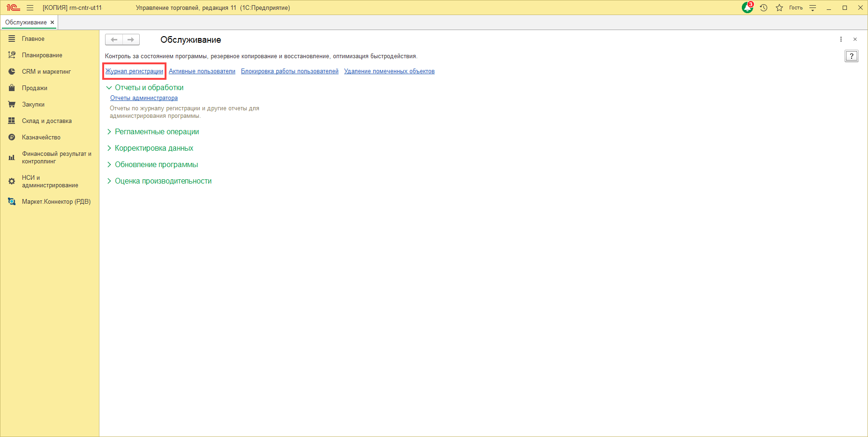Image resolution: width=868 pixels, height=437 pixels.
Task: Open НСИ и администрирование section
Action: (x=50, y=181)
